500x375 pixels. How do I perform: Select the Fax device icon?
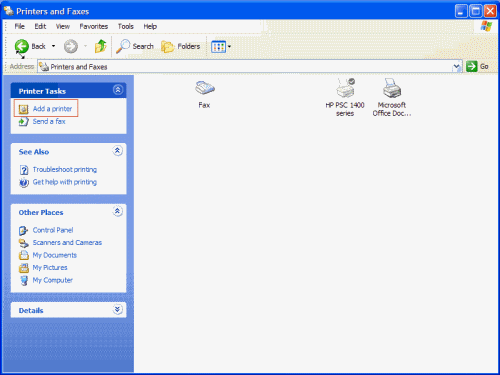(205, 88)
